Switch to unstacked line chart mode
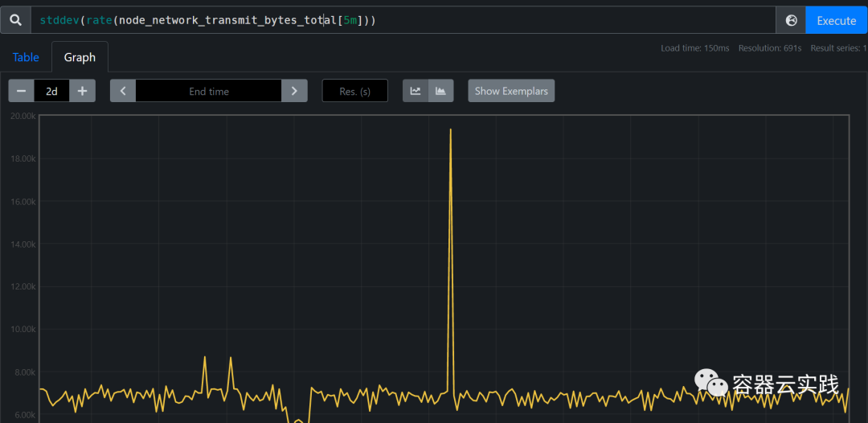The width and height of the screenshot is (868, 423). (416, 91)
